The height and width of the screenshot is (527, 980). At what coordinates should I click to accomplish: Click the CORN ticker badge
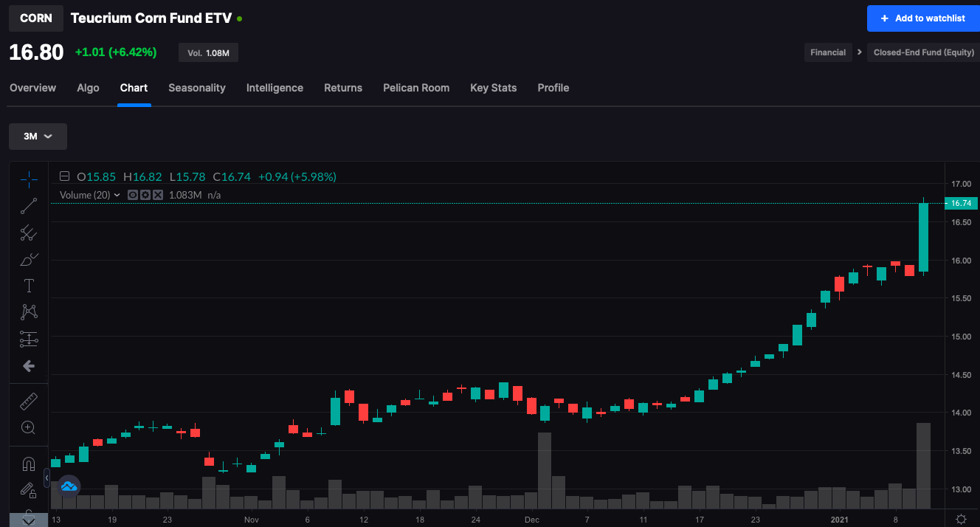(x=36, y=18)
